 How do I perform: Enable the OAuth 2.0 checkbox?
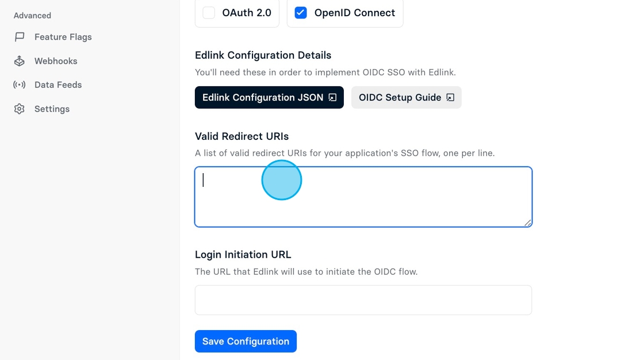(x=209, y=13)
